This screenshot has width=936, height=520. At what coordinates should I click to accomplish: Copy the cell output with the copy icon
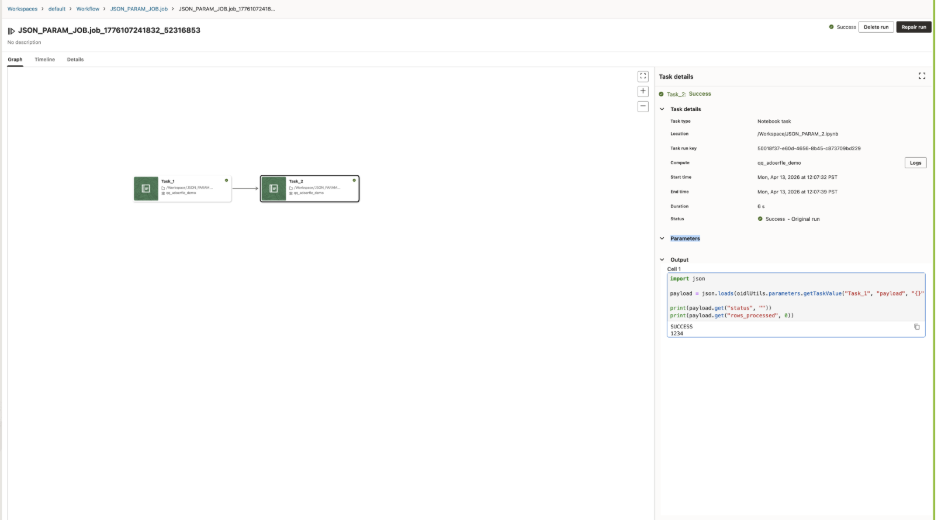click(917, 327)
